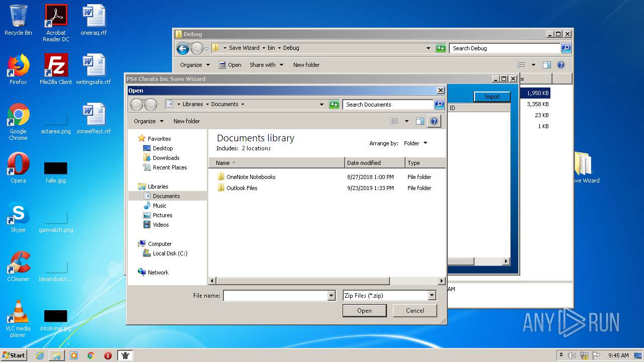This screenshot has height=362, width=644.
Task: Open the Organize menu in Open dialog
Action: point(148,121)
